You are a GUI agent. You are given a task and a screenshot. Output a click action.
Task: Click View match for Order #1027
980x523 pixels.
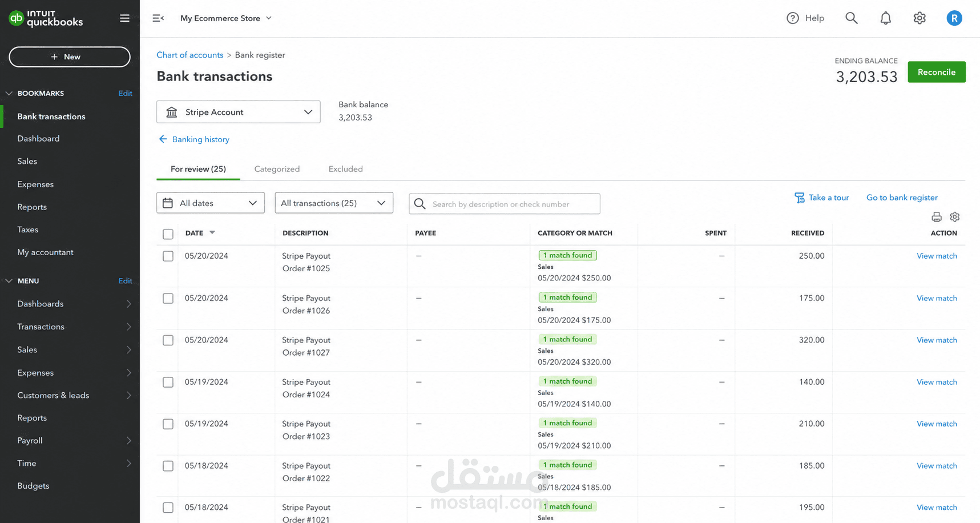click(x=937, y=340)
